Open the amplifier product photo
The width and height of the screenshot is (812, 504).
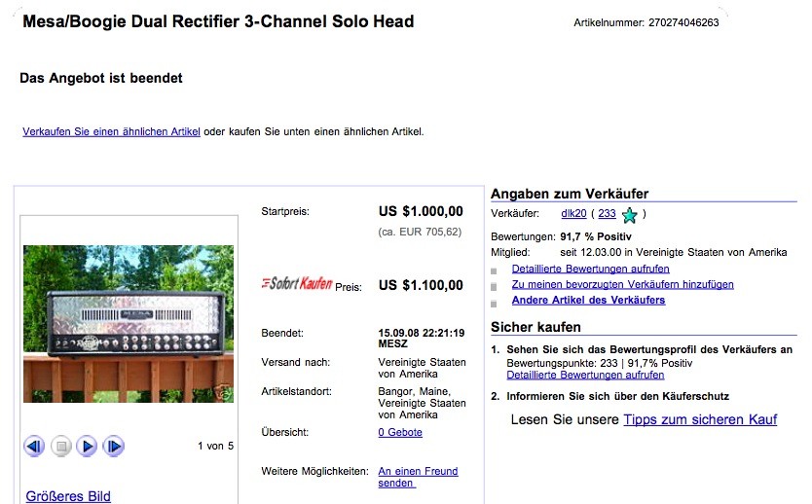(x=129, y=323)
